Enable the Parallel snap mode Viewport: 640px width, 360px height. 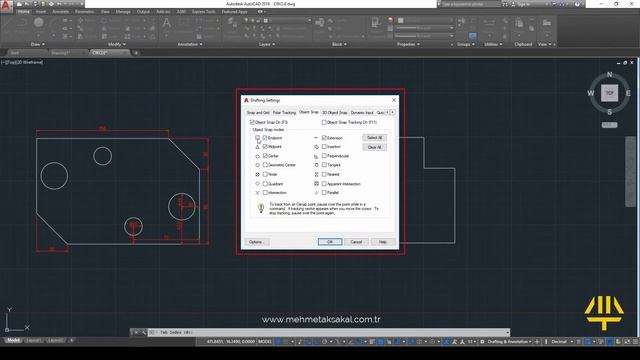tap(324, 193)
